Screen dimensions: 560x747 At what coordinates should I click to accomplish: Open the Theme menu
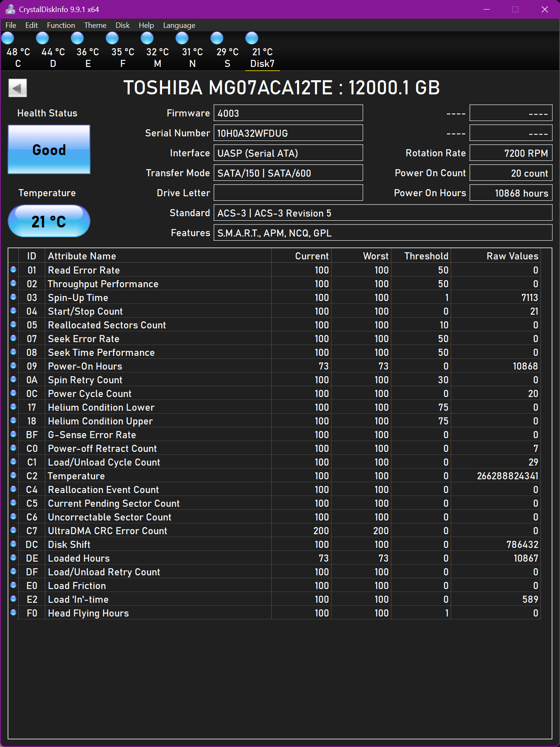click(x=95, y=25)
